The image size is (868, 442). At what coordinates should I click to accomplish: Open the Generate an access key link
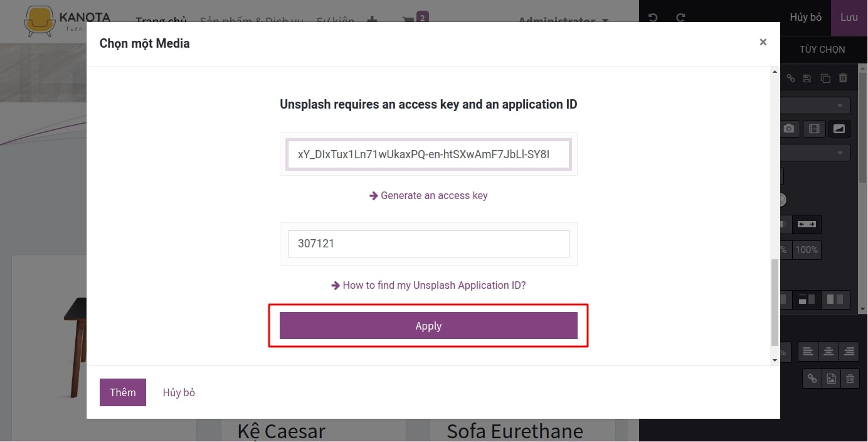coord(428,195)
